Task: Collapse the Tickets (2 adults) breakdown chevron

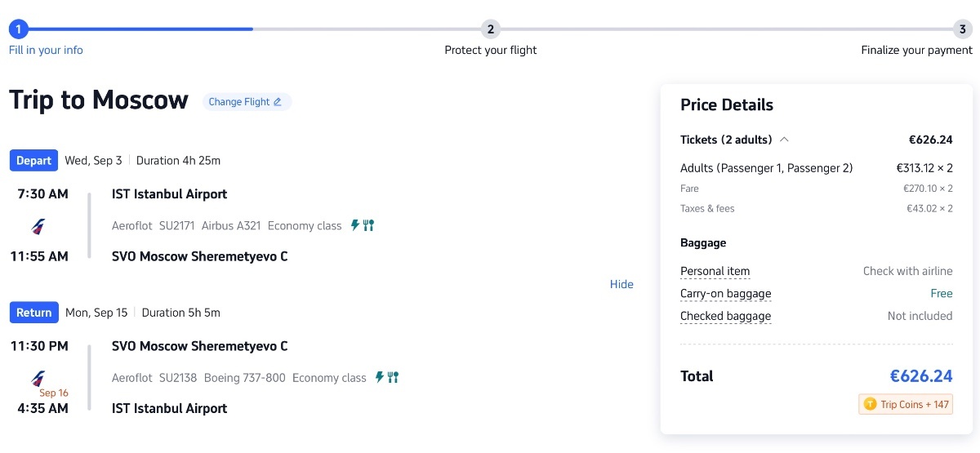Action: 784,140
